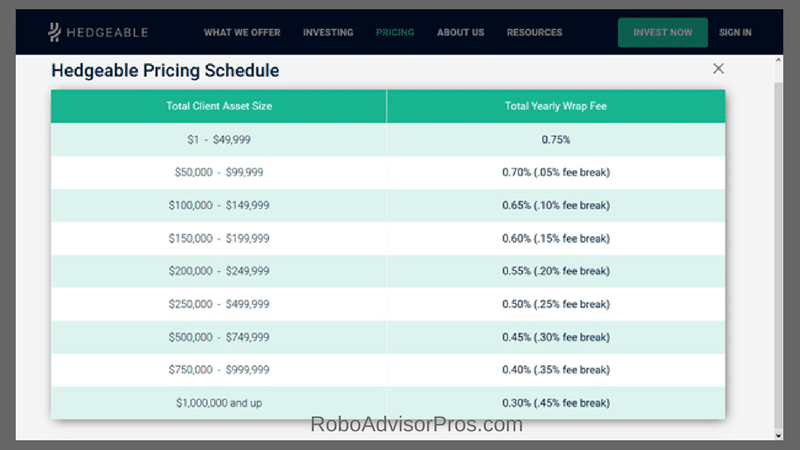Click the Sign In link
This screenshot has height=450, width=800.
point(735,32)
